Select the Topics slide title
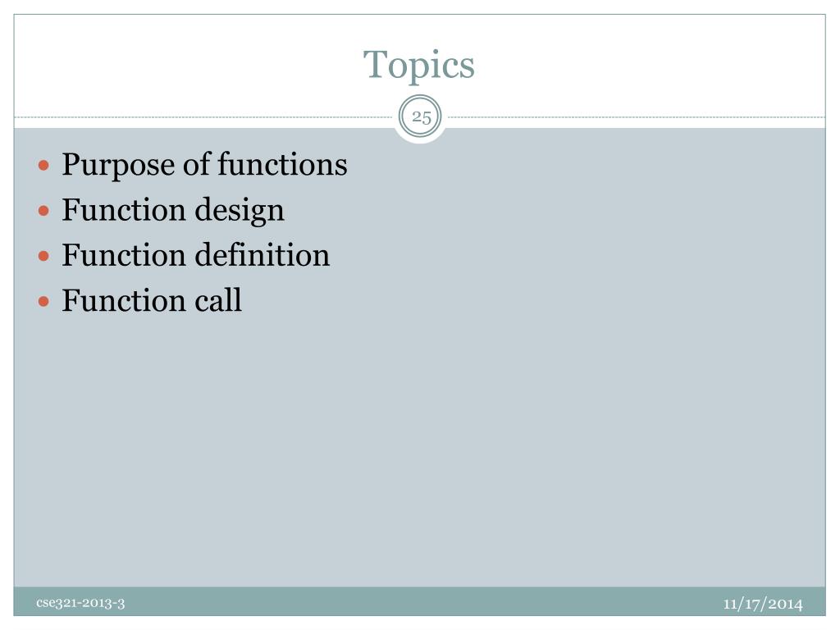This screenshot has width=840, height=630. (x=419, y=66)
